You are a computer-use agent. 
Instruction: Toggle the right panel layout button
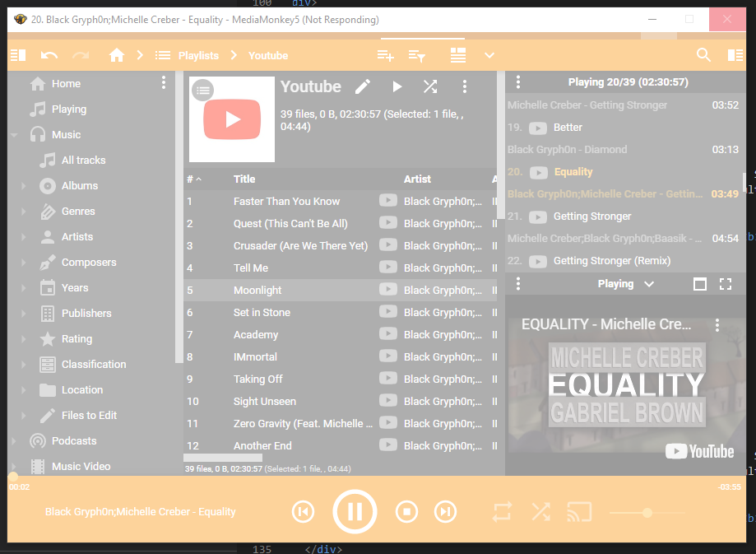[x=735, y=55]
